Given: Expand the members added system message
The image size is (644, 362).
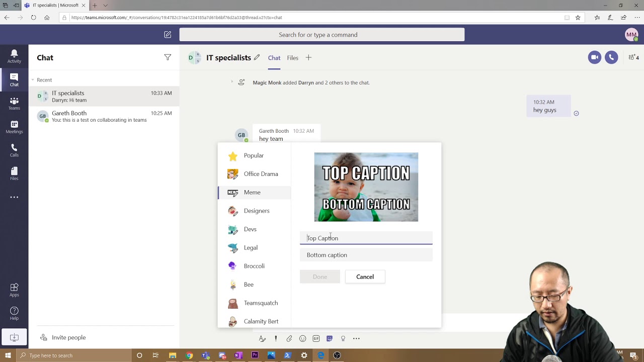Looking at the screenshot, I should tap(232, 82).
